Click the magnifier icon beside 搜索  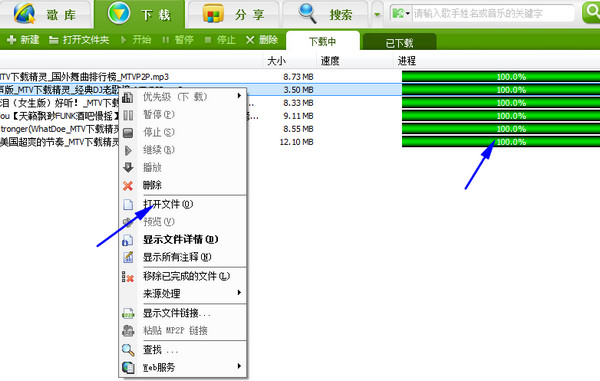click(x=308, y=13)
